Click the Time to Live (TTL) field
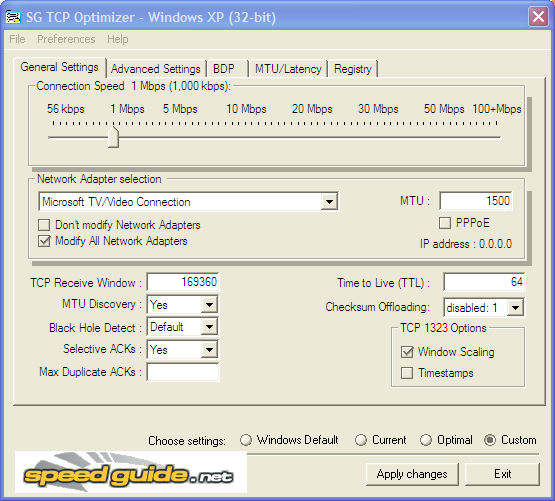 [x=484, y=282]
